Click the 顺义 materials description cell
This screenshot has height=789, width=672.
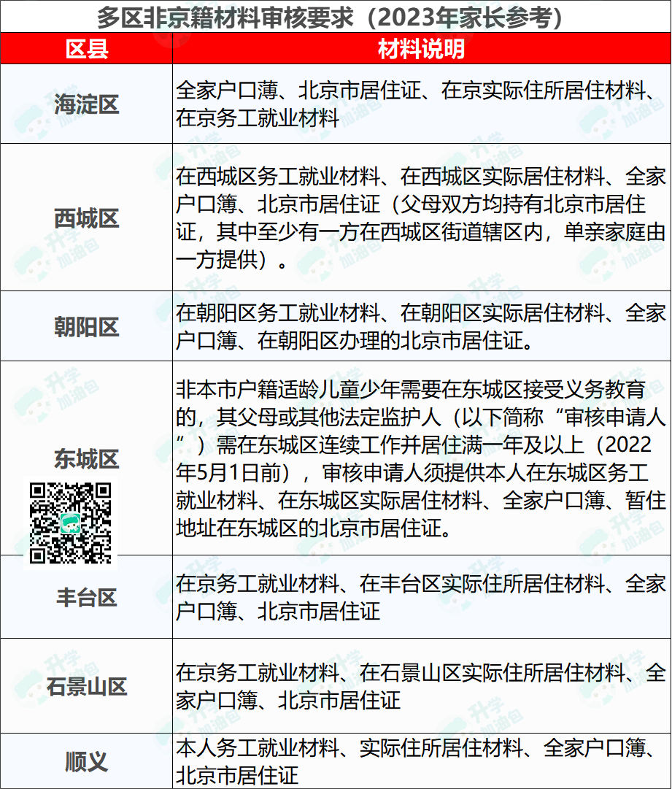(x=422, y=761)
